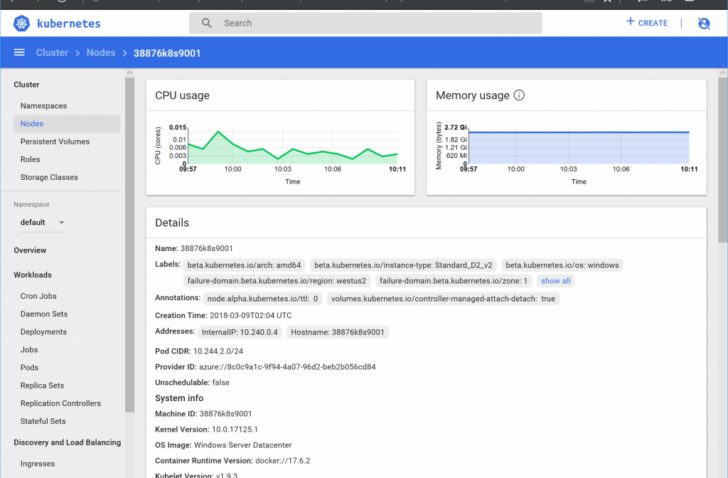Screen dimensions: 728x478
Task: Open the default namespace dropdown
Action: point(42,222)
